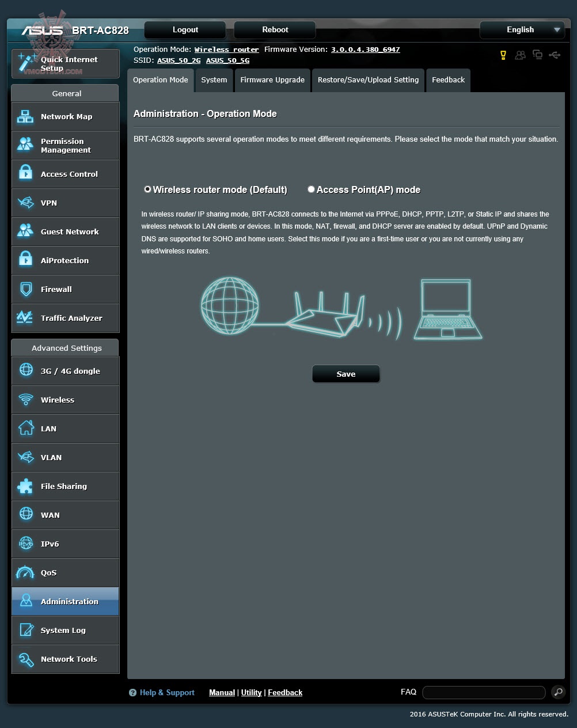Click the Firewall shield icon
Screen dimensions: 577x728
[25, 289]
